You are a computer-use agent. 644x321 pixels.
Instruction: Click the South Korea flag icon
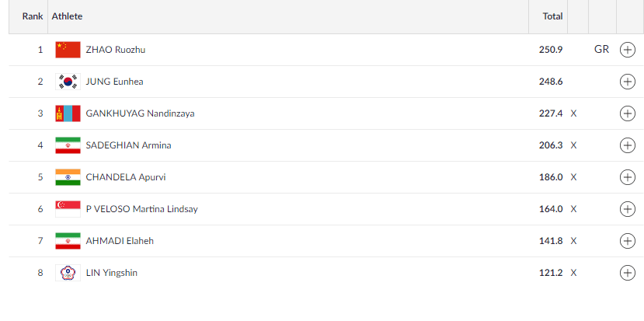pos(68,82)
